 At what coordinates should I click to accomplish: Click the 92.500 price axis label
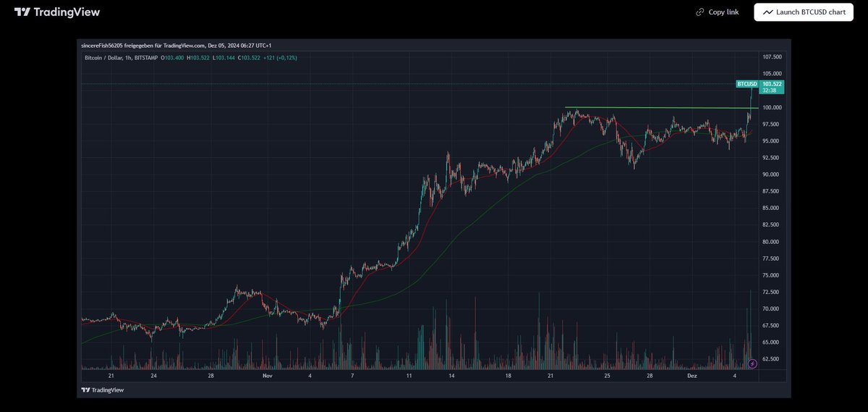tap(772, 157)
